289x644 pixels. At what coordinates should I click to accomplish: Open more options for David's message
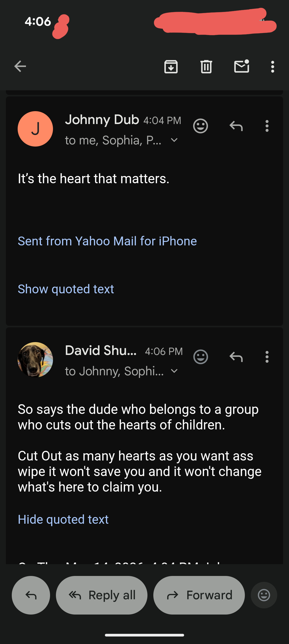(267, 357)
